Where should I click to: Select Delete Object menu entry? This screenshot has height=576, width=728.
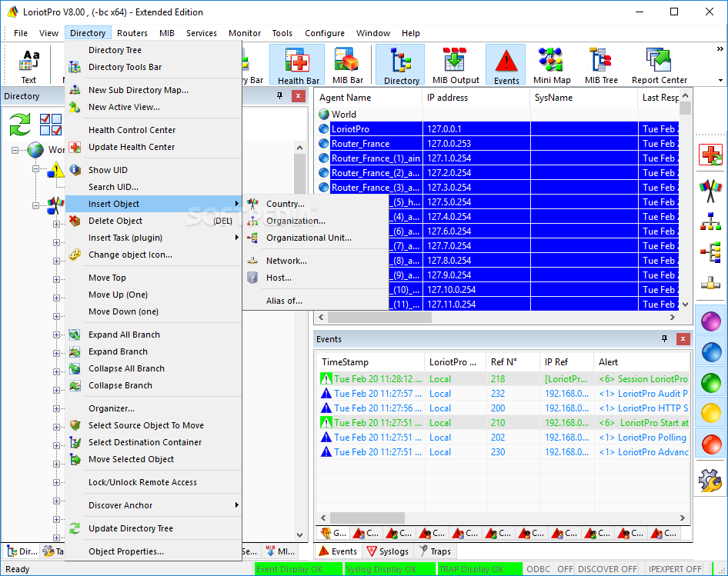point(154,221)
